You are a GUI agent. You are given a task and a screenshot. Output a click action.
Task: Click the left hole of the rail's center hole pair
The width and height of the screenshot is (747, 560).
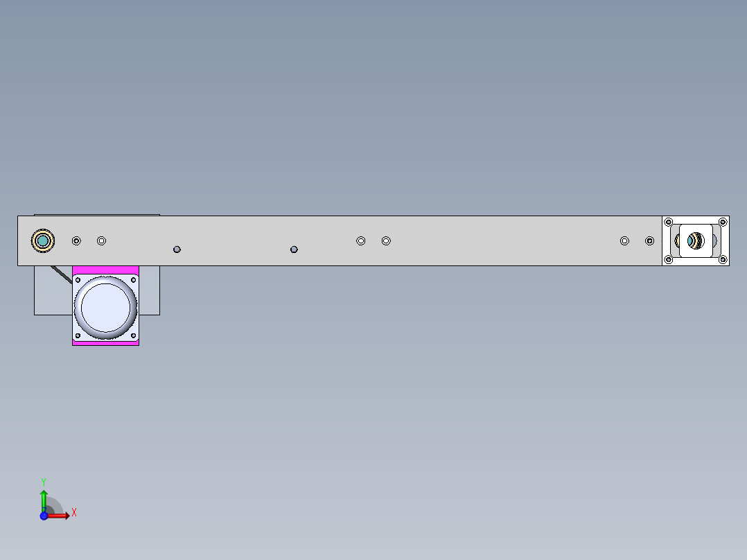360,240
